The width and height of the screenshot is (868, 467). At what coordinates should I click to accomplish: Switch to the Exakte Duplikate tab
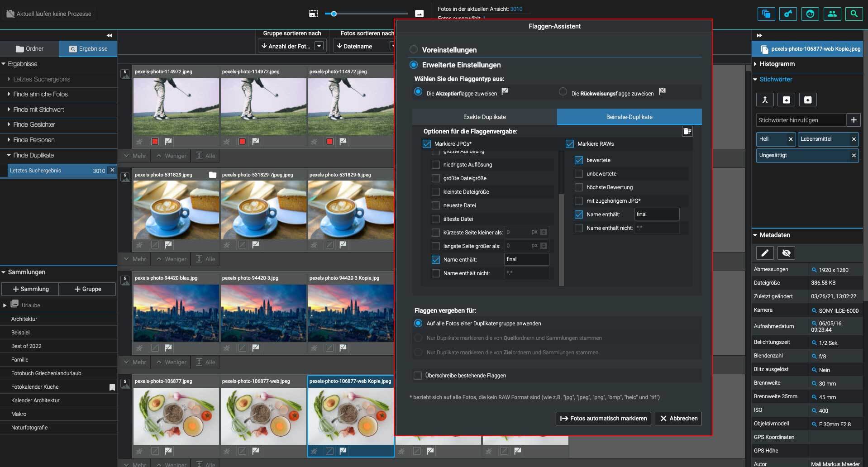483,116
